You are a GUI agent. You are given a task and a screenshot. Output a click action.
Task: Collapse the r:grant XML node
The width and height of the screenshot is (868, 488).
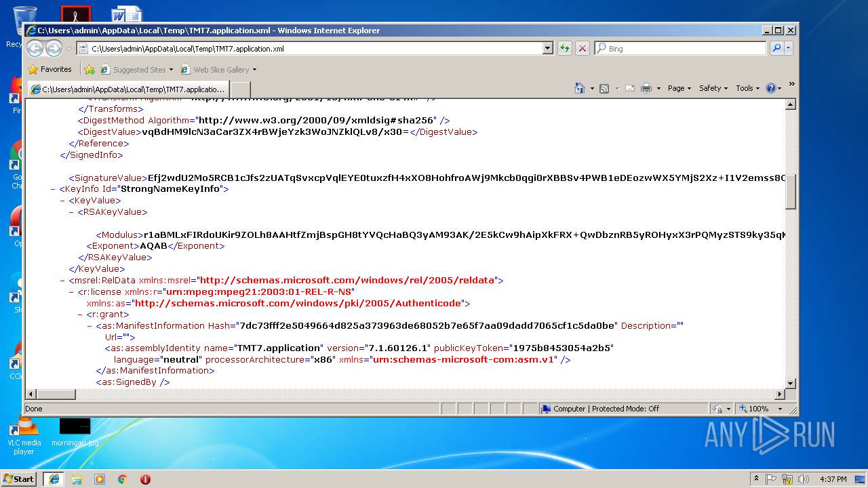(80, 314)
